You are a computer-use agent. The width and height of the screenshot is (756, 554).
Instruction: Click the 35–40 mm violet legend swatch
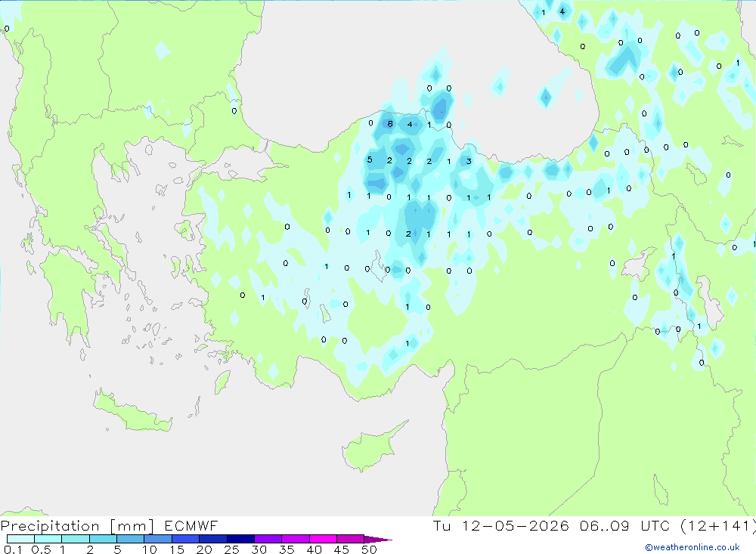click(295, 539)
